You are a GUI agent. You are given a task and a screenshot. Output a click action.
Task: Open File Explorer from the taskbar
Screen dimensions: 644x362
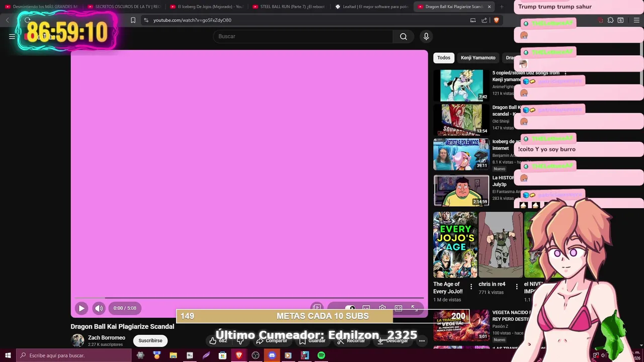[173, 355]
